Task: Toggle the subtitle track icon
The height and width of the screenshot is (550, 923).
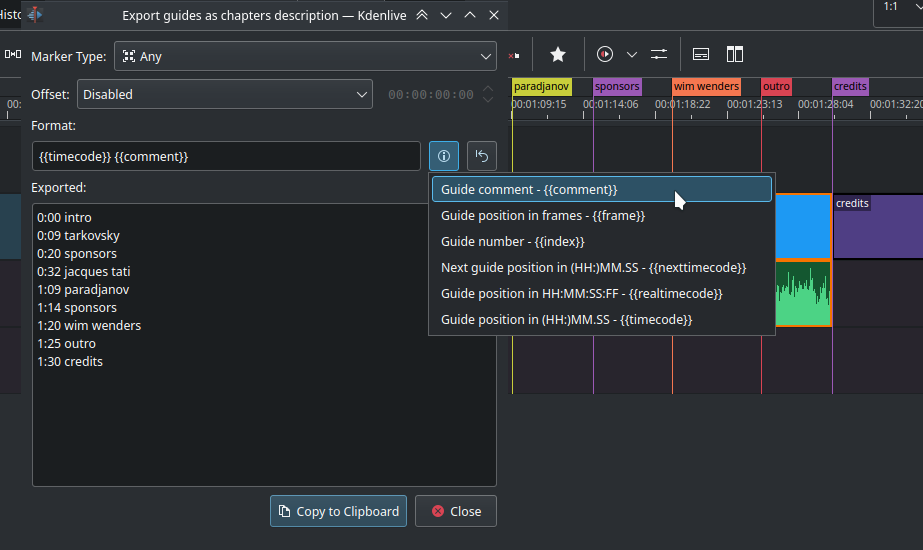Action: point(702,55)
